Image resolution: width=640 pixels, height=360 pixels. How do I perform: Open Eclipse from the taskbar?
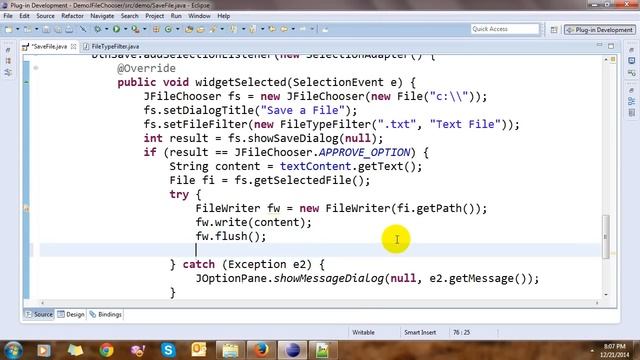pos(292,350)
